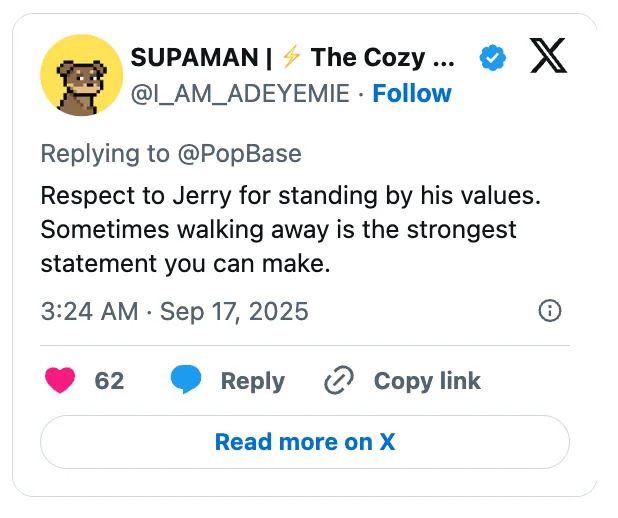The image size is (618, 518).
Task: Click the 'Sometimes walking away' sentence
Action: pos(278,230)
